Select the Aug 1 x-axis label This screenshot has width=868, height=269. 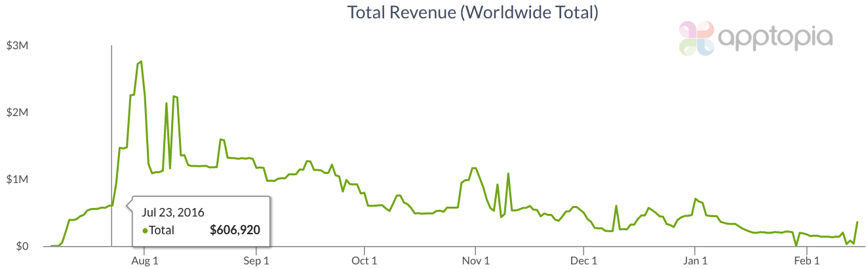(145, 260)
